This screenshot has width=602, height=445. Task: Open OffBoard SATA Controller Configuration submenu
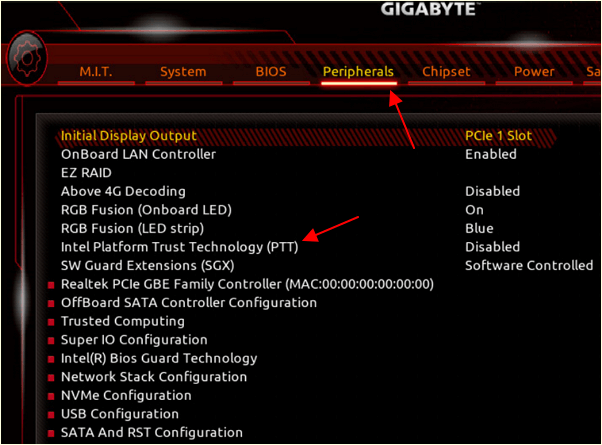(x=189, y=303)
